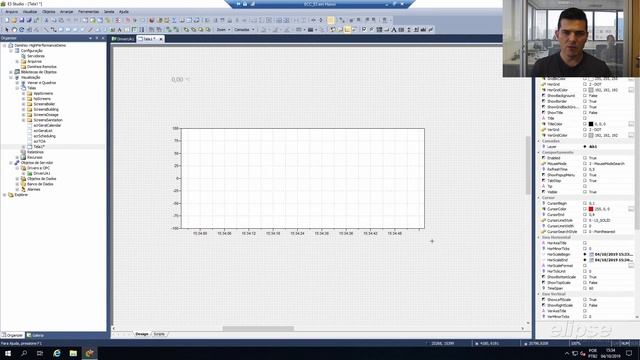This screenshot has height=360, width=640.
Task: Click the AppScreens folder icon
Action: pyautogui.click(x=29, y=93)
